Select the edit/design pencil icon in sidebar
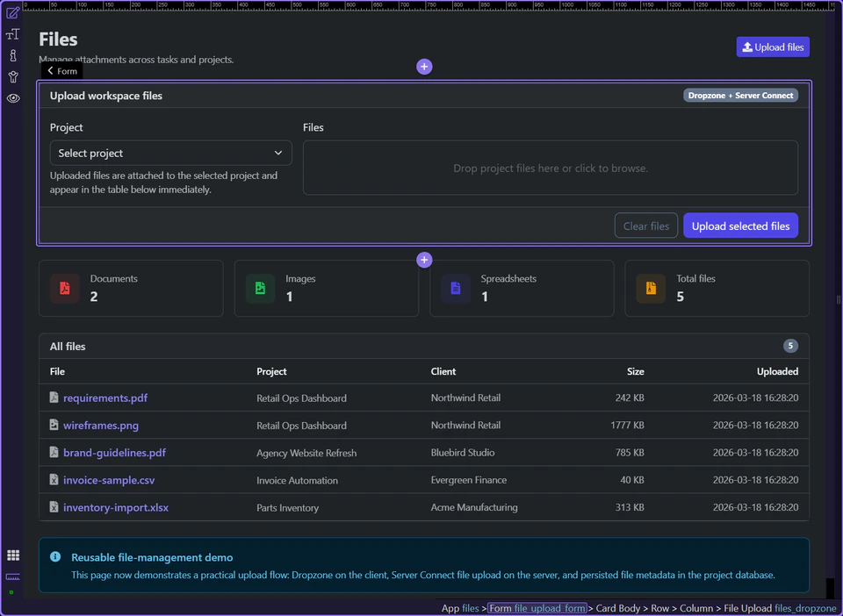843x616 pixels. (x=12, y=12)
